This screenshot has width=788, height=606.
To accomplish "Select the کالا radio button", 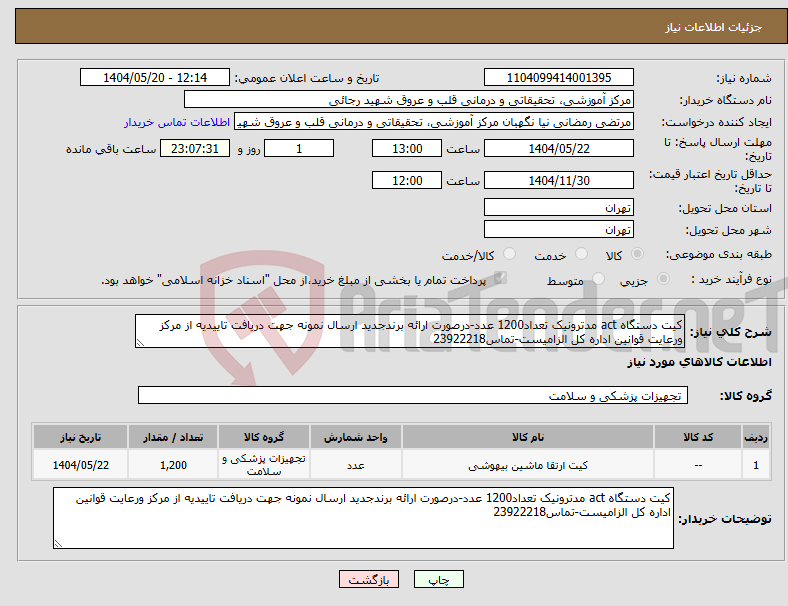I will click(637, 254).
